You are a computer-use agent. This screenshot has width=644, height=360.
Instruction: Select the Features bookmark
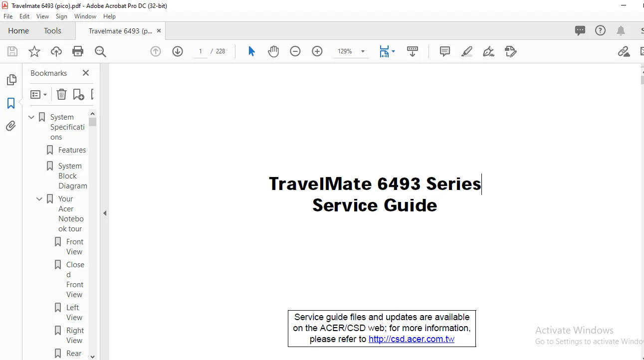click(72, 150)
